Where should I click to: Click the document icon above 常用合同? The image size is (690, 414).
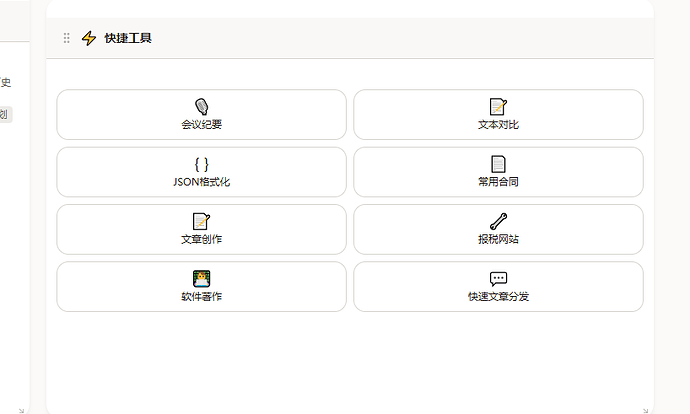click(x=498, y=164)
